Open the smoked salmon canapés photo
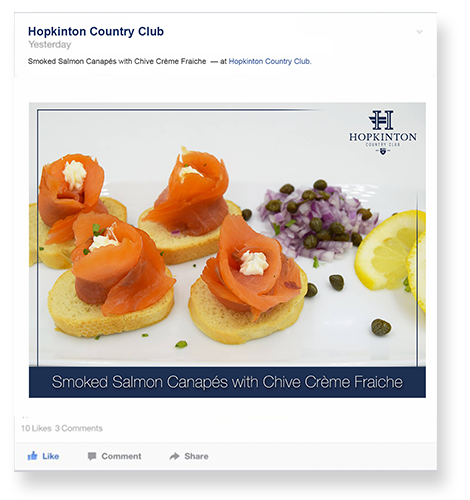470x500 pixels. click(x=227, y=250)
